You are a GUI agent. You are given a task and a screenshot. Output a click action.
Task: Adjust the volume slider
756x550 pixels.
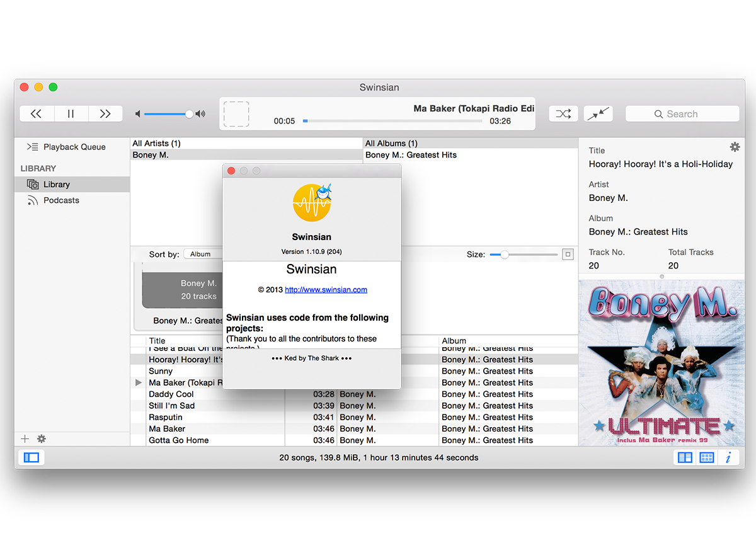[x=169, y=114]
